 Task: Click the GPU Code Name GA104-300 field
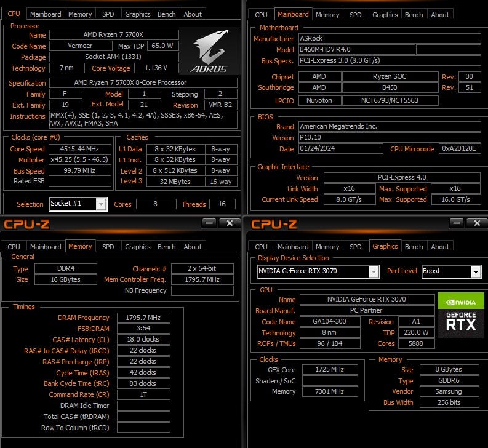point(330,321)
